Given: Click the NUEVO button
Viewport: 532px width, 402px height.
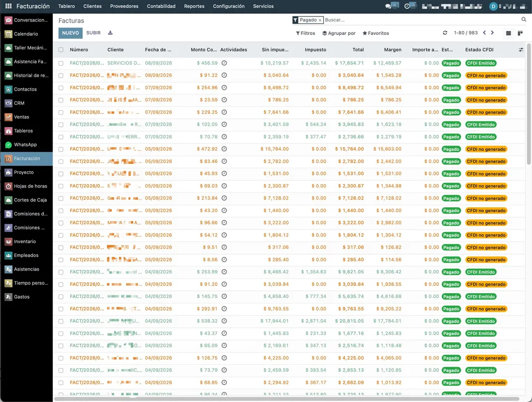Looking at the screenshot, I should [x=70, y=33].
